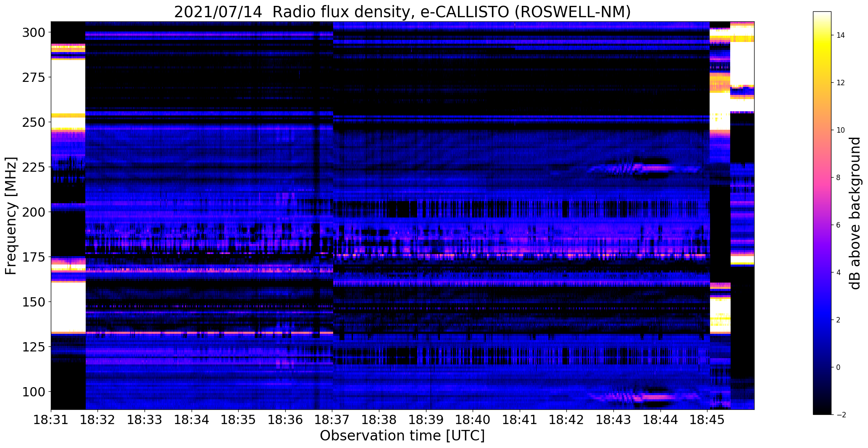This screenshot has width=868, height=448.
Task: Click the 18:40 time tick label
Action: coord(473,420)
